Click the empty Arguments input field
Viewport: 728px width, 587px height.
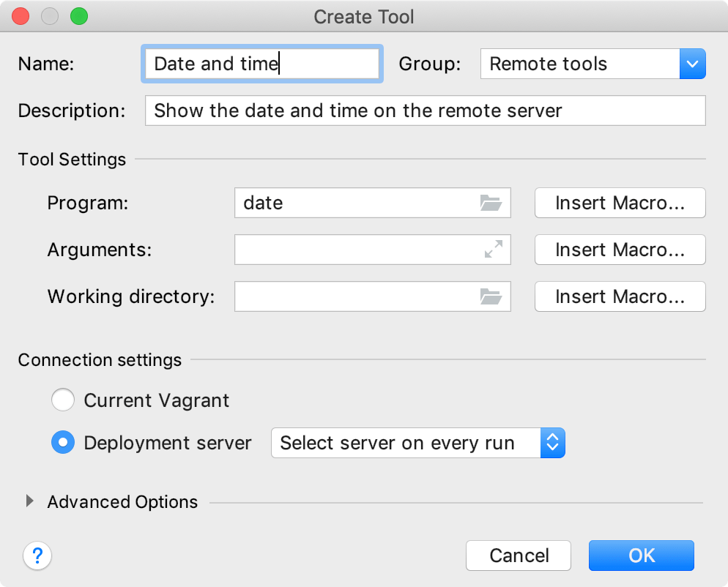[x=355, y=250]
